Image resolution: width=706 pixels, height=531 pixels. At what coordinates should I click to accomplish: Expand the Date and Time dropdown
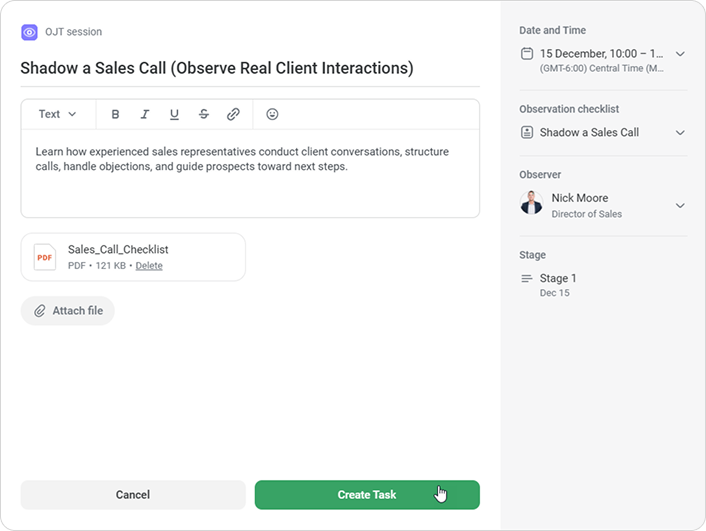pos(680,54)
